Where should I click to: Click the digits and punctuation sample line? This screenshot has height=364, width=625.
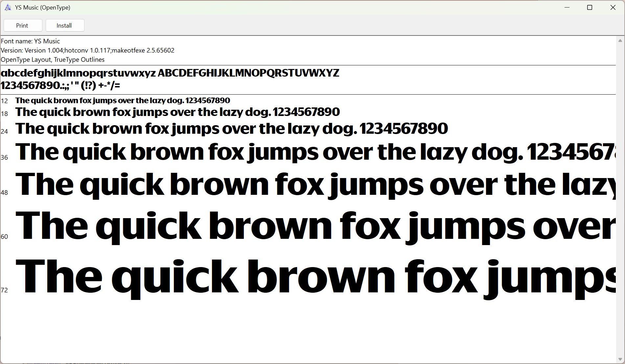[x=60, y=85]
